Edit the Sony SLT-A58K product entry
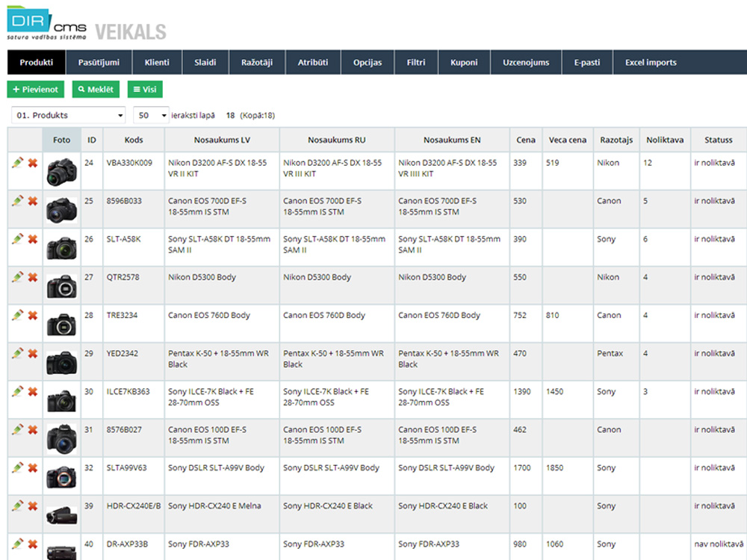 pyautogui.click(x=18, y=239)
